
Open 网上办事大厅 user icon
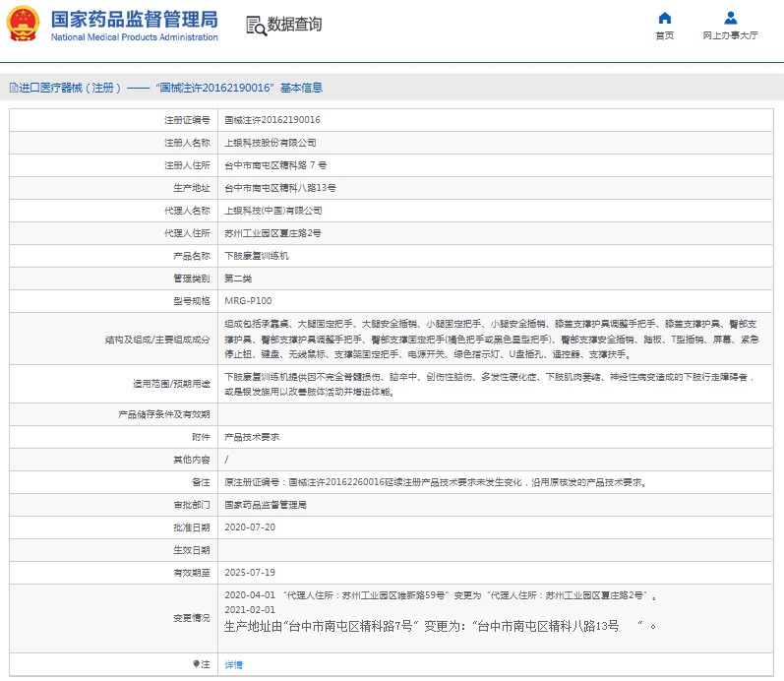point(731,18)
